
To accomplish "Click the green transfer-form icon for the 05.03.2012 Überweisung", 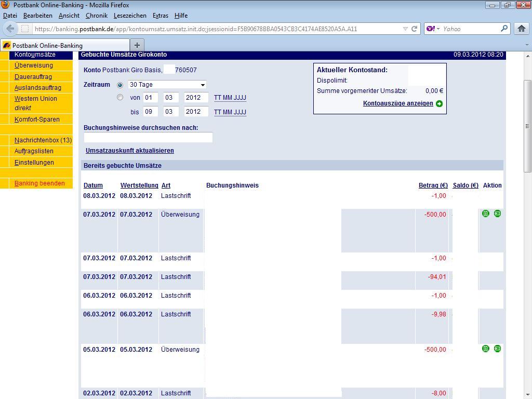I will click(497, 349).
